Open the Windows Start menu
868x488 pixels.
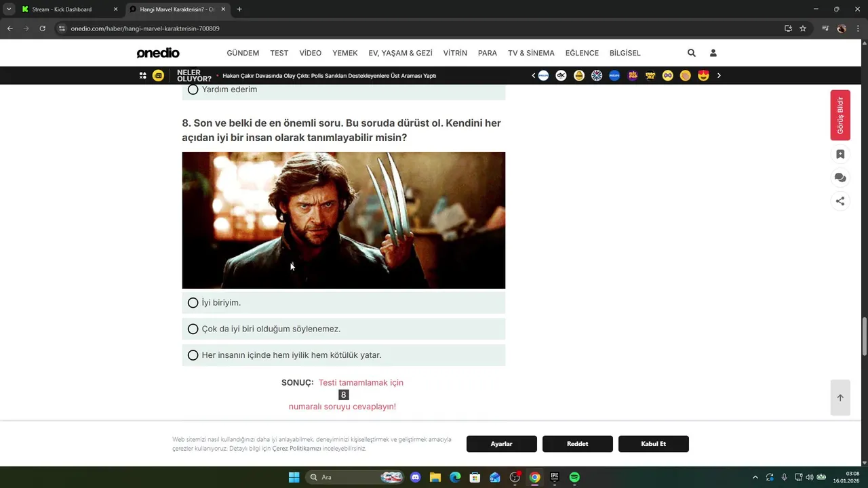point(294,477)
